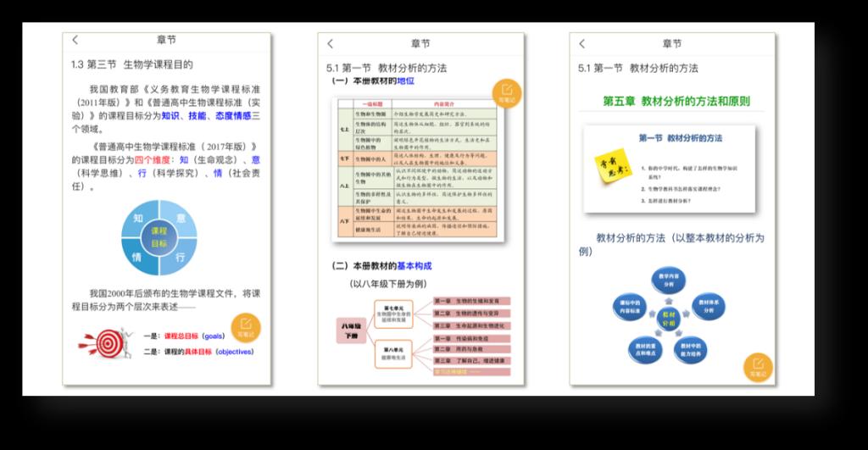Tap back arrow on the right 第五章 screen
868x450 pixels.
click(x=581, y=44)
